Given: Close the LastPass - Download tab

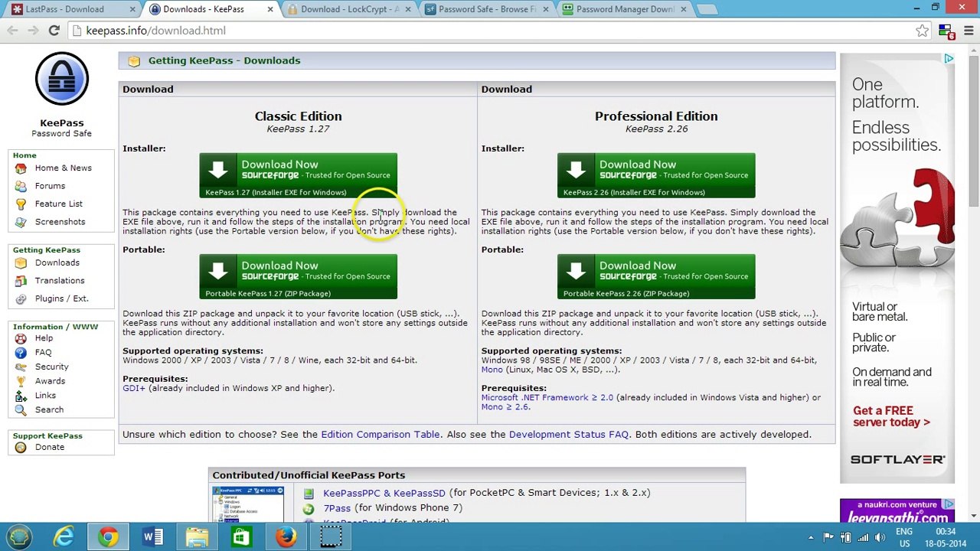Looking at the screenshot, I should coord(132,9).
